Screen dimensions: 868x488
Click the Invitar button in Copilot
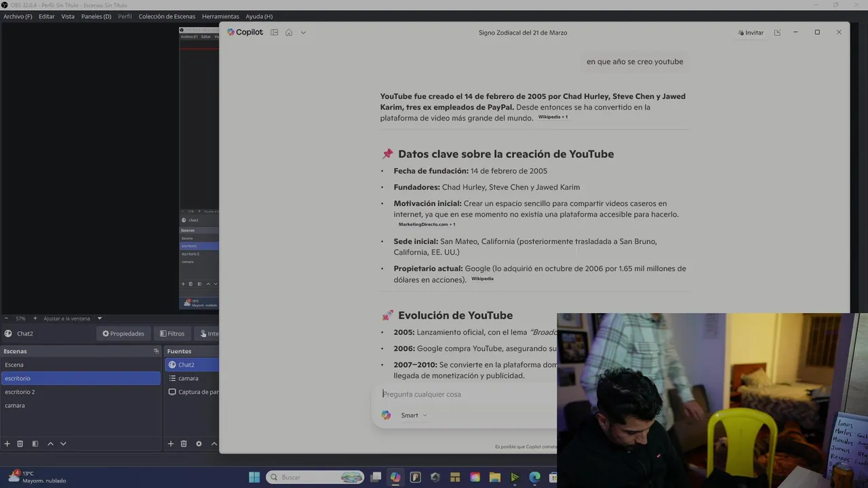pyautogui.click(x=751, y=33)
